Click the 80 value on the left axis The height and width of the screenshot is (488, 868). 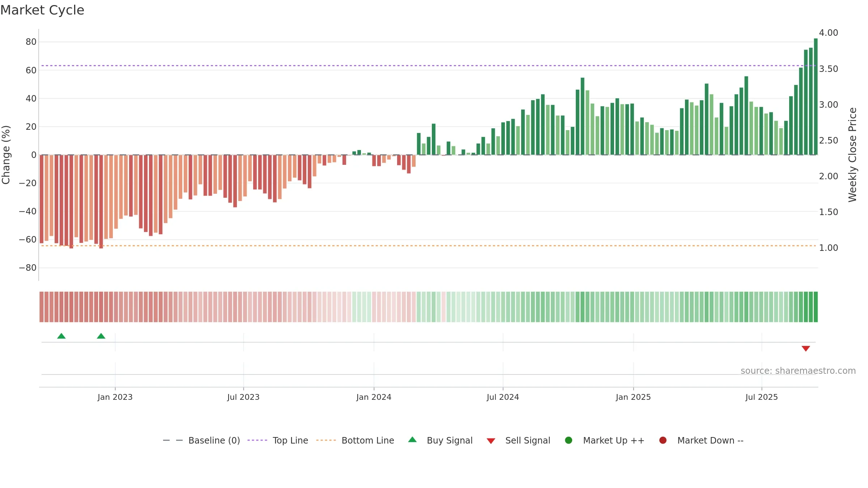tap(31, 42)
